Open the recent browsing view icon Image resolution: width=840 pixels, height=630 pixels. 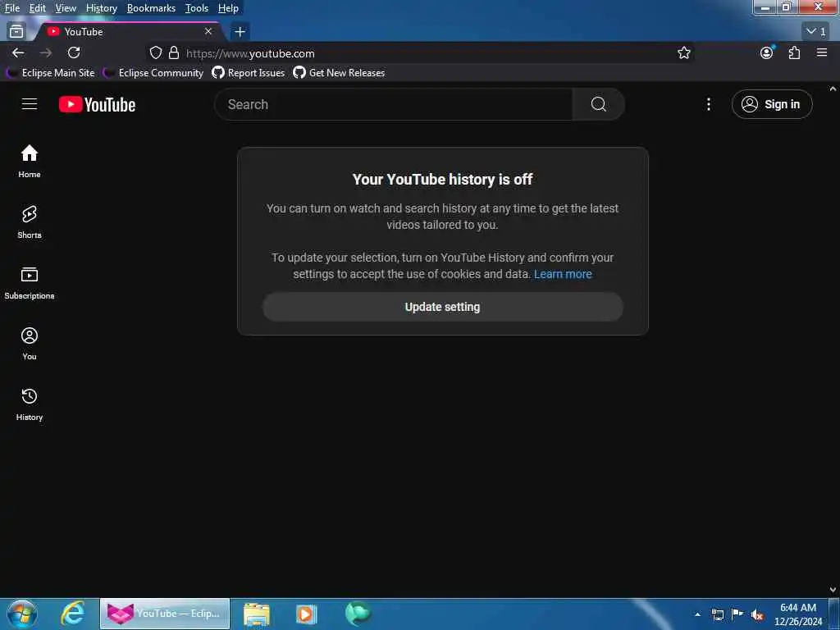(x=16, y=32)
